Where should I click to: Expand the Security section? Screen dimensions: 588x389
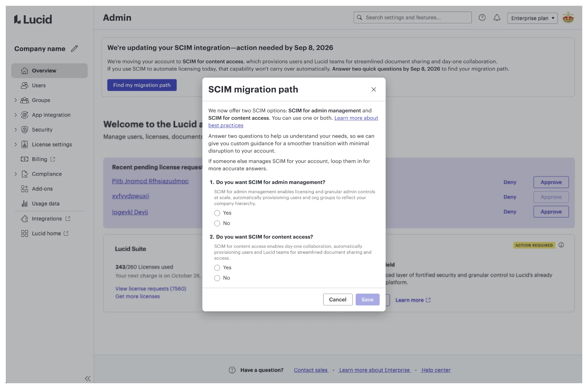(16, 130)
